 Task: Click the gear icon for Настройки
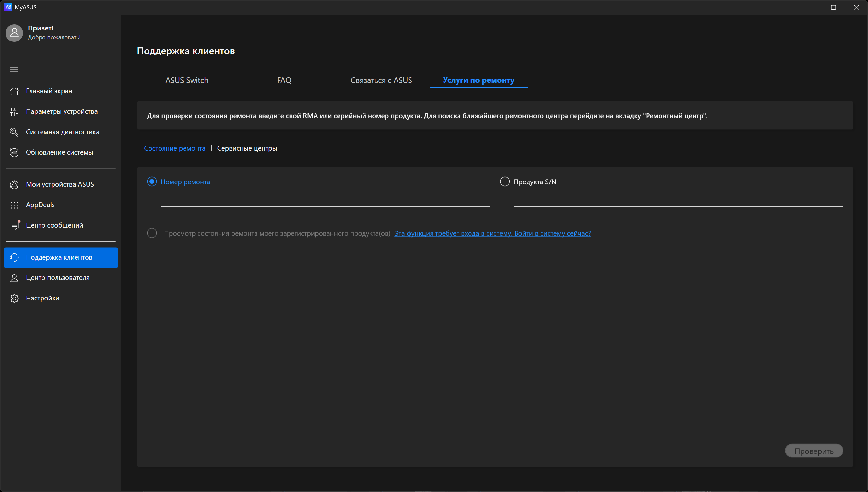pyautogui.click(x=14, y=299)
